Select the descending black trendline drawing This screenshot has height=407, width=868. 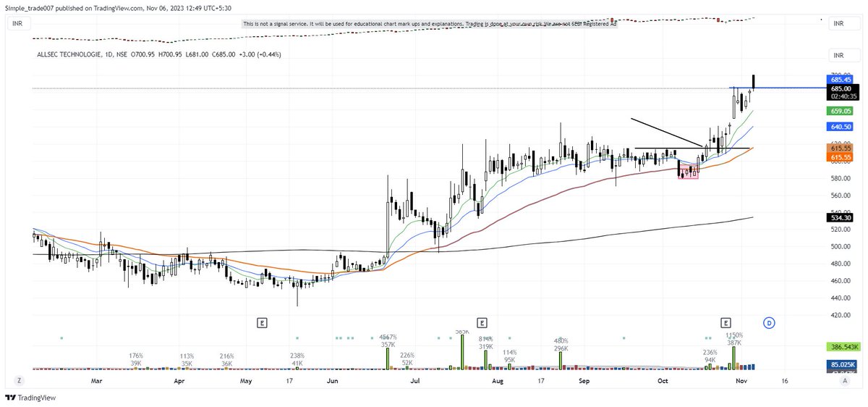pos(665,133)
